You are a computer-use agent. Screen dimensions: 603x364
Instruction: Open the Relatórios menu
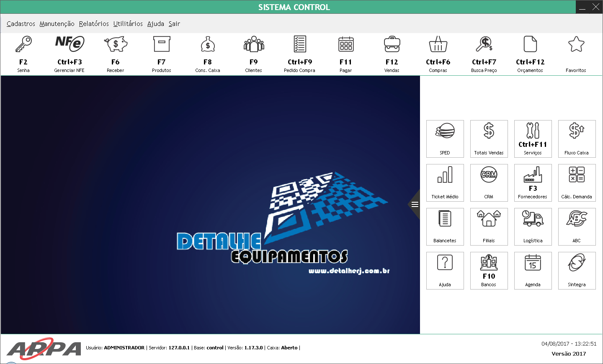94,24
